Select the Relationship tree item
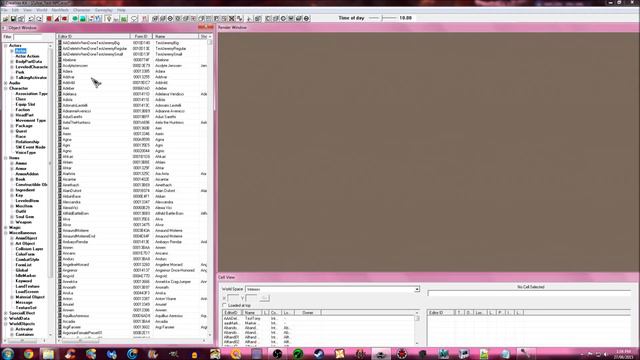The width and height of the screenshot is (640, 360). click(27, 142)
